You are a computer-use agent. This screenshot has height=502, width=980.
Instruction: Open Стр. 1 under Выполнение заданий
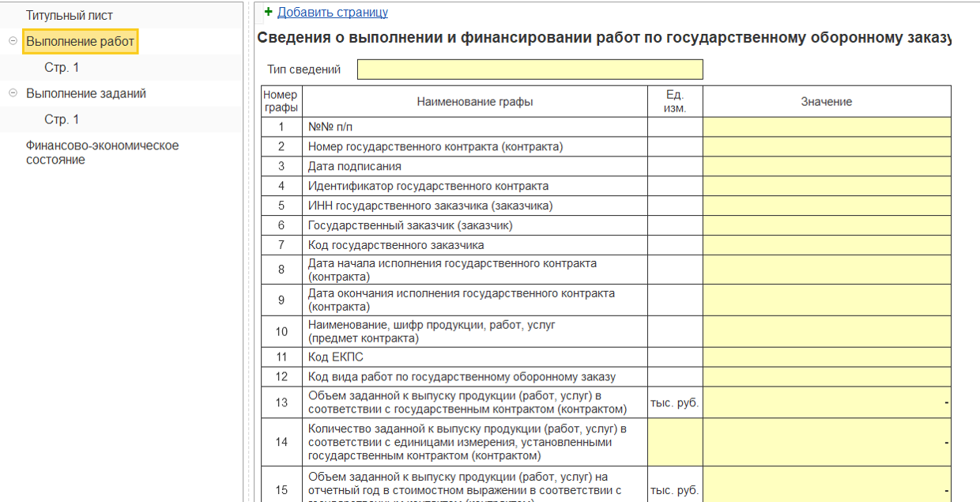[62, 119]
